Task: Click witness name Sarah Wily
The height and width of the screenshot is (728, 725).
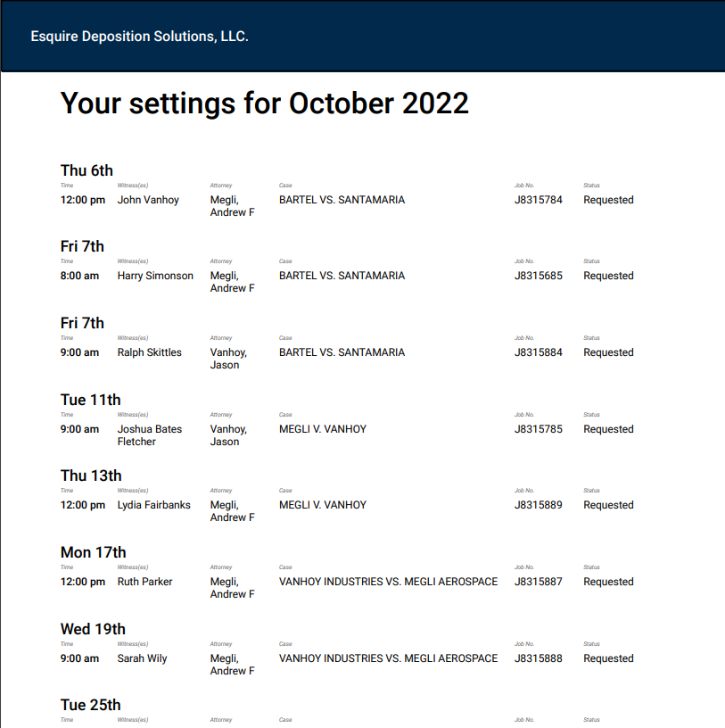Action: (x=142, y=658)
